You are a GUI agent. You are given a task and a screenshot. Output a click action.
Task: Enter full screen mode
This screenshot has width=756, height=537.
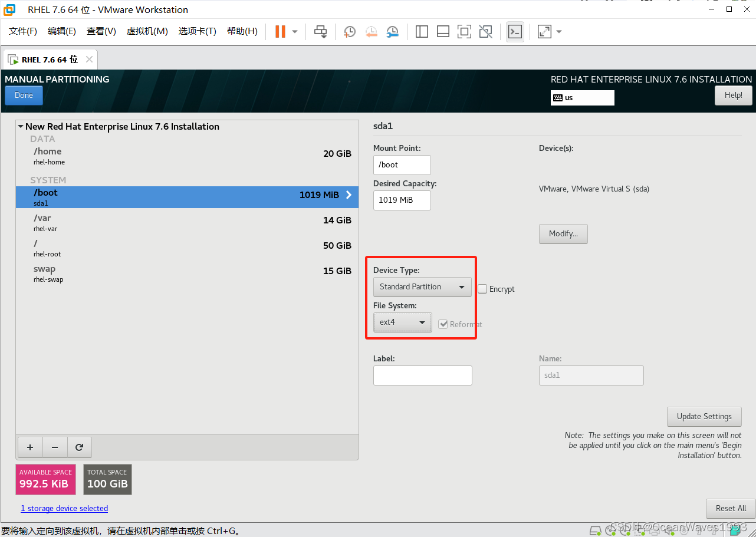pos(464,31)
